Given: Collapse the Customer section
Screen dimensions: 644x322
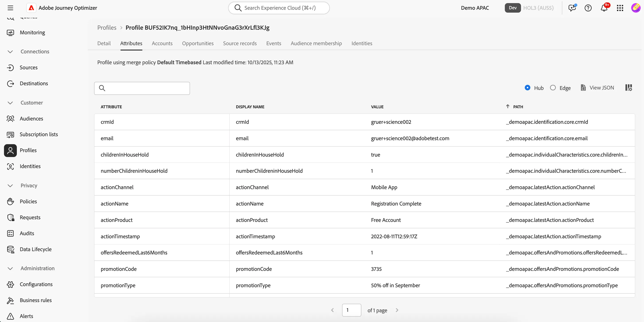Looking at the screenshot, I should [10, 103].
